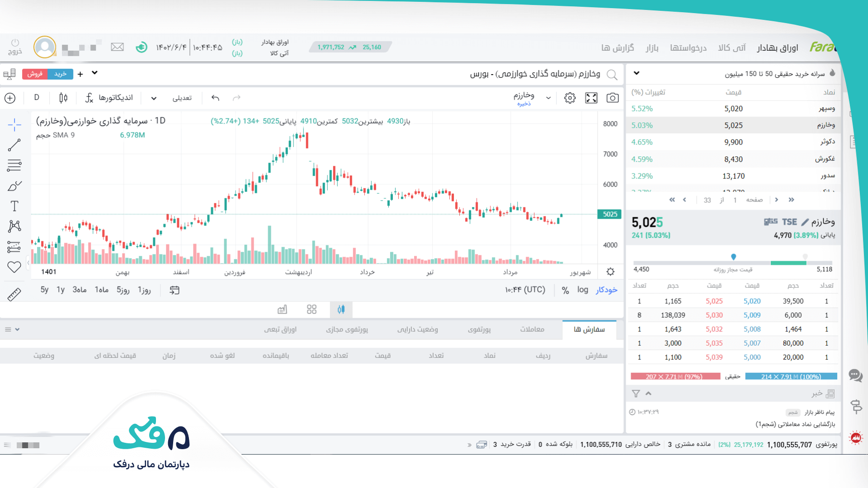Go to next watchlist page
Screen dimensions: 868x488
point(684,200)
